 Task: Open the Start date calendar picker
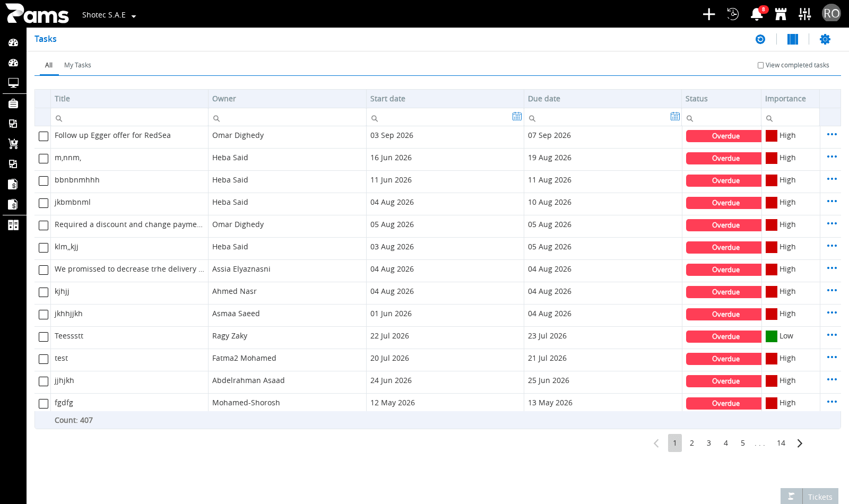coord(517,116)
